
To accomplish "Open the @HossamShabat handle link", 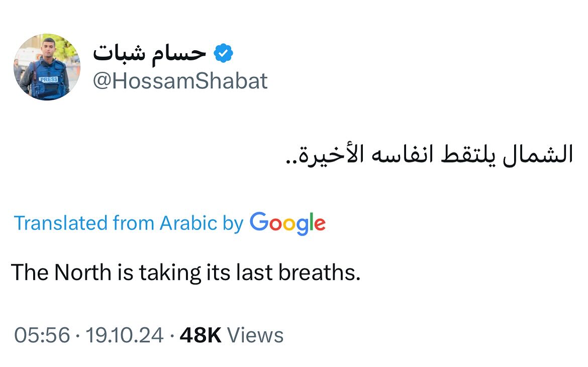I will pos(180,81).
